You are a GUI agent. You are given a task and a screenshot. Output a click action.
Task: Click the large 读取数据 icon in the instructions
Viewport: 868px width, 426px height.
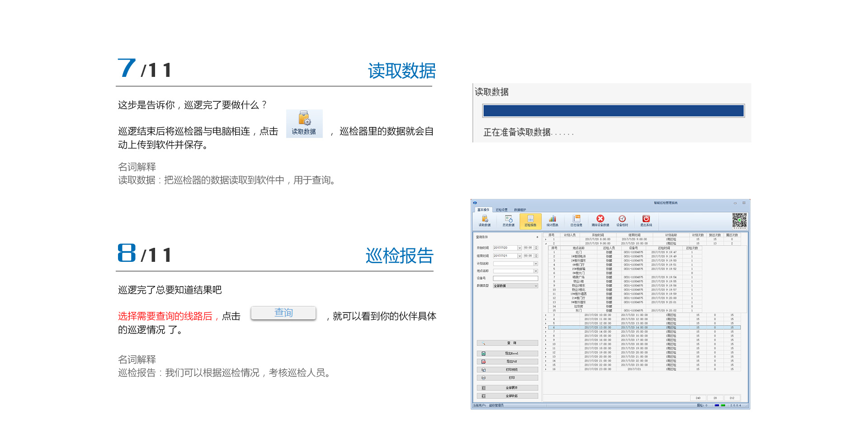(x=304, y=123)
